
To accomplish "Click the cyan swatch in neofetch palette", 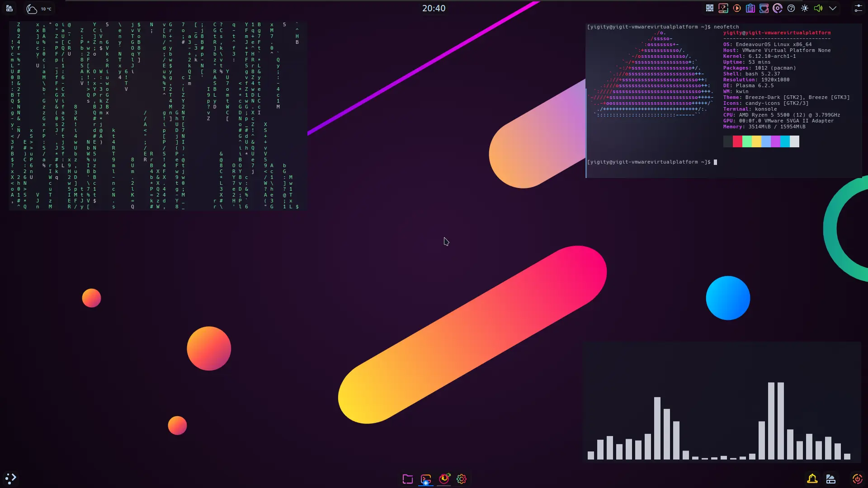I will tap(785, 141).
